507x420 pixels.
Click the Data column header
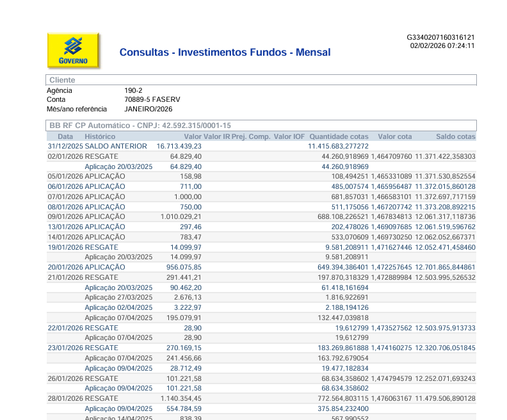pos(65,136)
